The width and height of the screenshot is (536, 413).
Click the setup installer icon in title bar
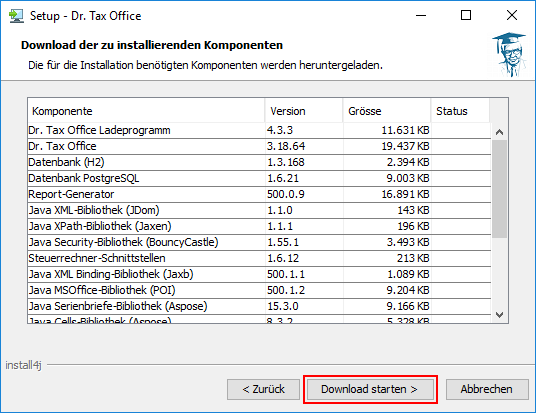16,16
